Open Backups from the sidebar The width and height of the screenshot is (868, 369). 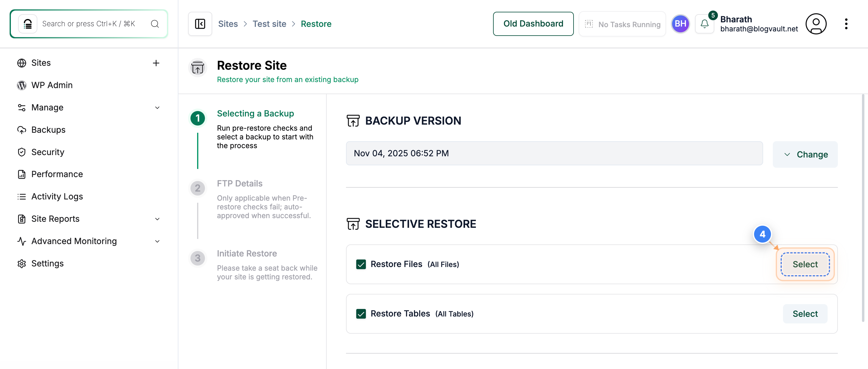pyautogui.click(x=48, y=129)
